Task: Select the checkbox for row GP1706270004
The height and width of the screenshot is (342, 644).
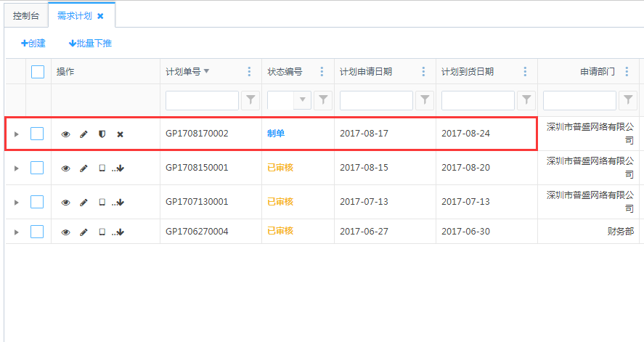Action: coord(37,232)
